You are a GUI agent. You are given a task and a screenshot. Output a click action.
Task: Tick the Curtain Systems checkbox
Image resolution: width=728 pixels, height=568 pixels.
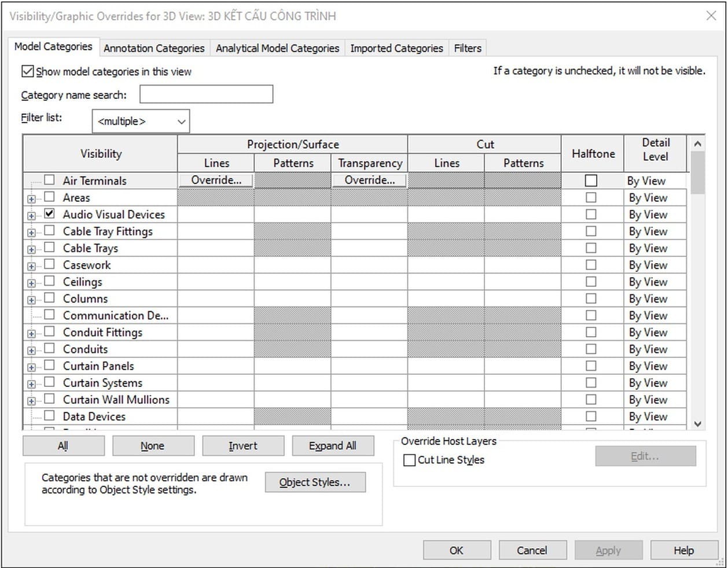50,382
